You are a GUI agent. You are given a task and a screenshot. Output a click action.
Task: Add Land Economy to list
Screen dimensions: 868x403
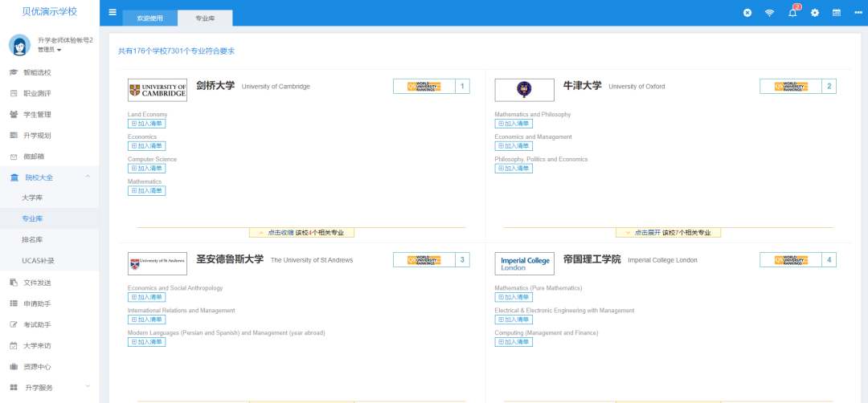(x=147, y=124)
